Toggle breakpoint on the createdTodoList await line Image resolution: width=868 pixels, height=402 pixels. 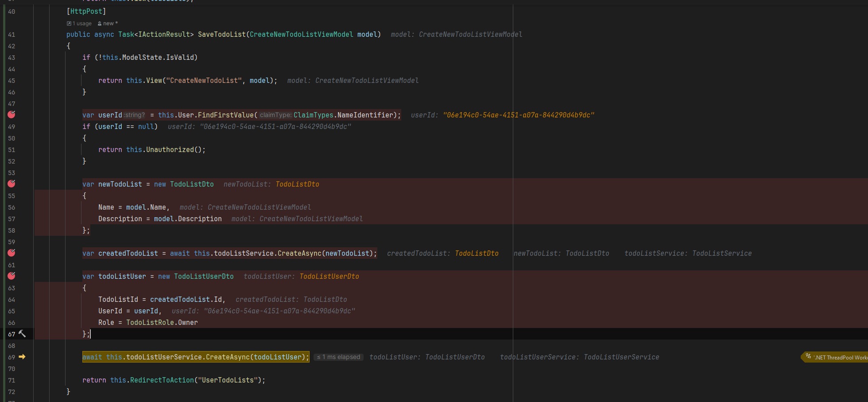tap(12, 253)
